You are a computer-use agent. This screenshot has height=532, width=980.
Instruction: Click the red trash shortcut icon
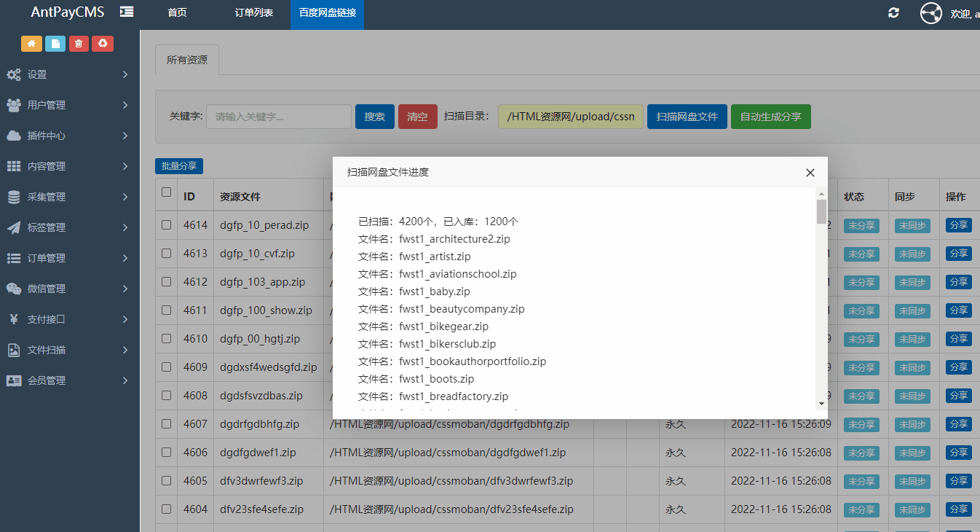pyautogui.click(x=79, y=44)
